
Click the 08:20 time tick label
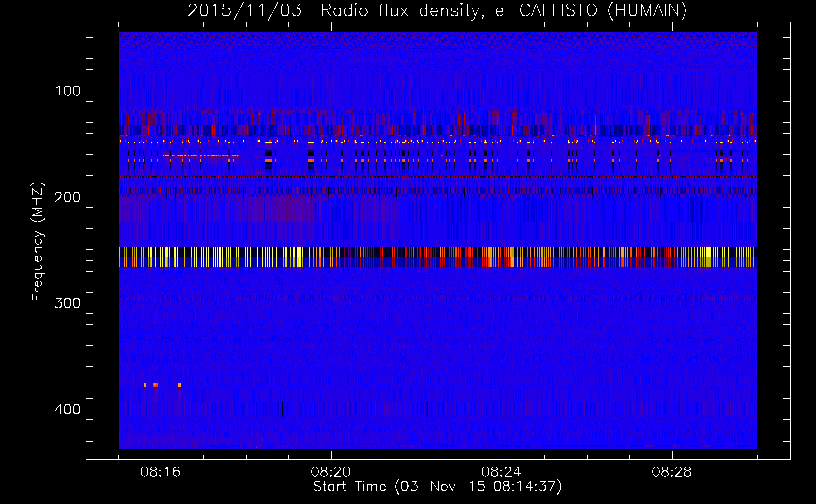click(x=331, y=472)
